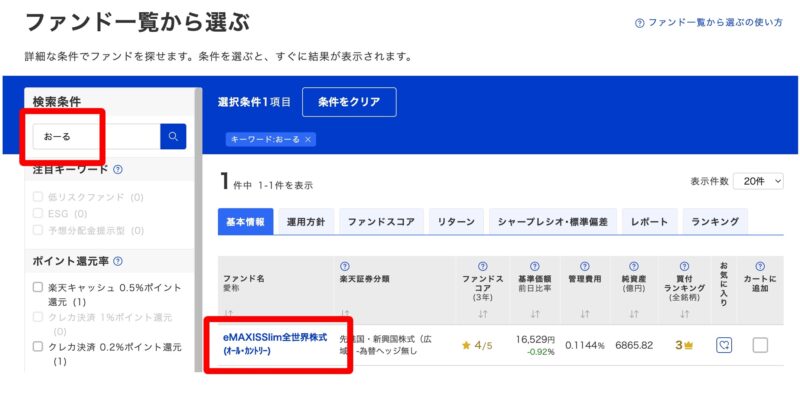Click the keyword search magnifier button
Screen dimensions: 800x396
coord(173,136)
